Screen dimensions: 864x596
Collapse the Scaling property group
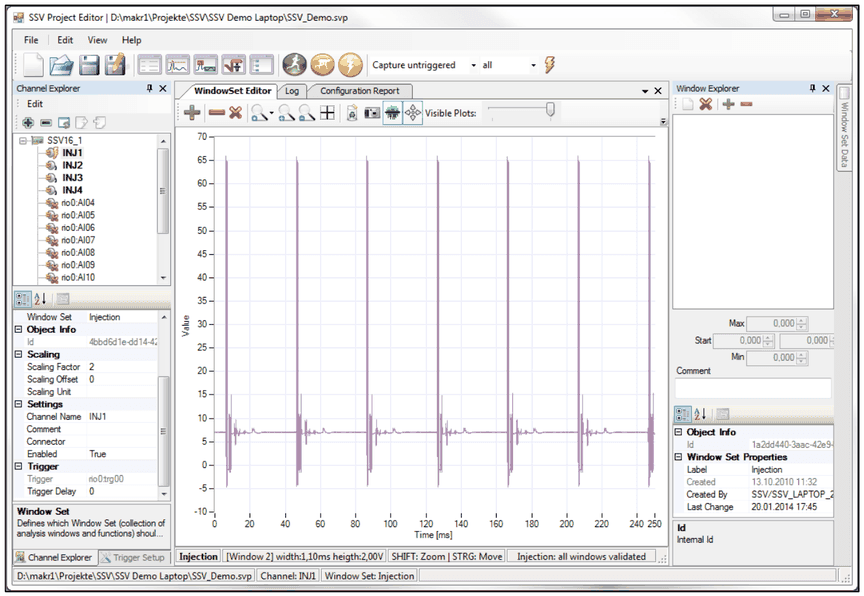(18, 354)
